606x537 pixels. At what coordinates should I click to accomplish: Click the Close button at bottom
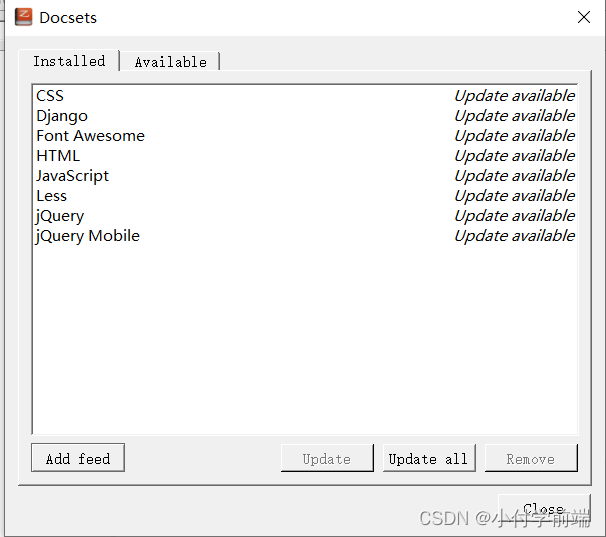[544, 509]
